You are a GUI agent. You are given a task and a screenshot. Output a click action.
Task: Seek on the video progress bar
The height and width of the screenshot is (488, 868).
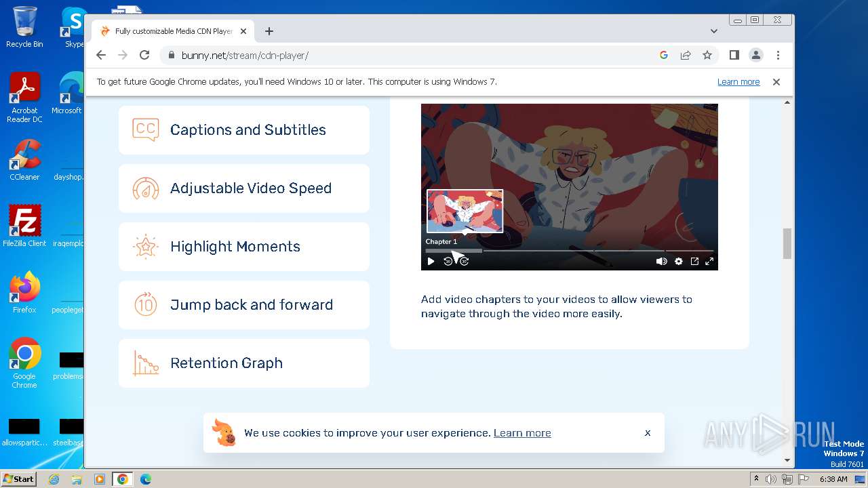tap(570, 251)
